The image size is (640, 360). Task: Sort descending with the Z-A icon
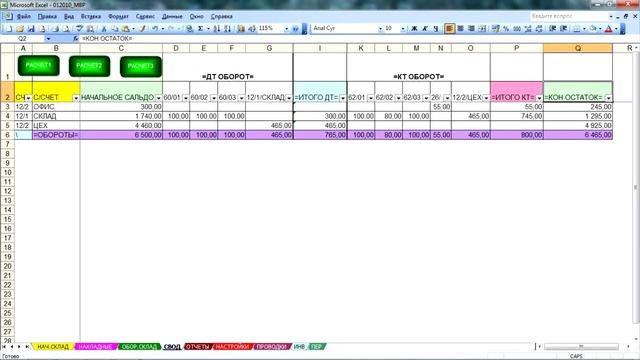(x=228, y=29)
